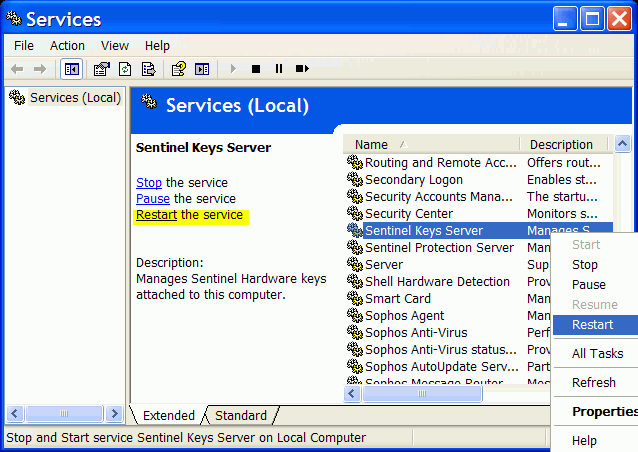The height and width of the screenshot is (452, 638).
Task: Select the Smart Card service row
Action: click(448, 299)
